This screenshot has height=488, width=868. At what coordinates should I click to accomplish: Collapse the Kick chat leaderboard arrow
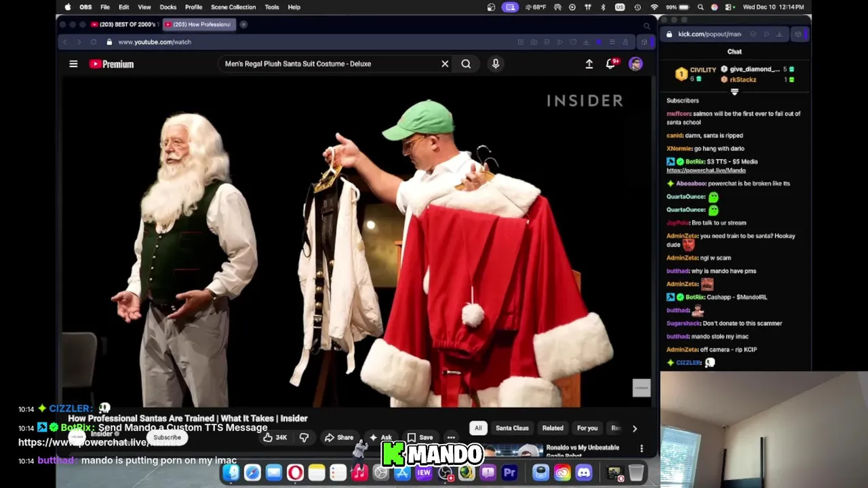(x=734, y=91)
